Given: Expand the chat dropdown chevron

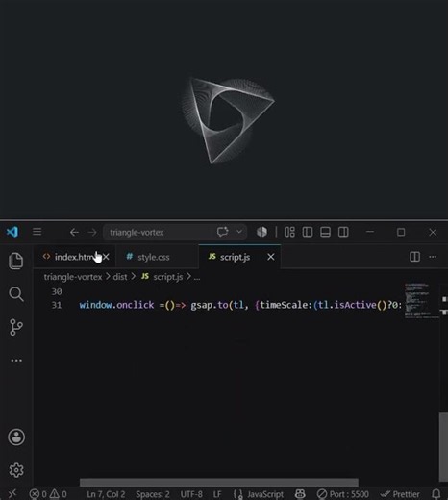Looking at the screenshot, I should (239, 232).
